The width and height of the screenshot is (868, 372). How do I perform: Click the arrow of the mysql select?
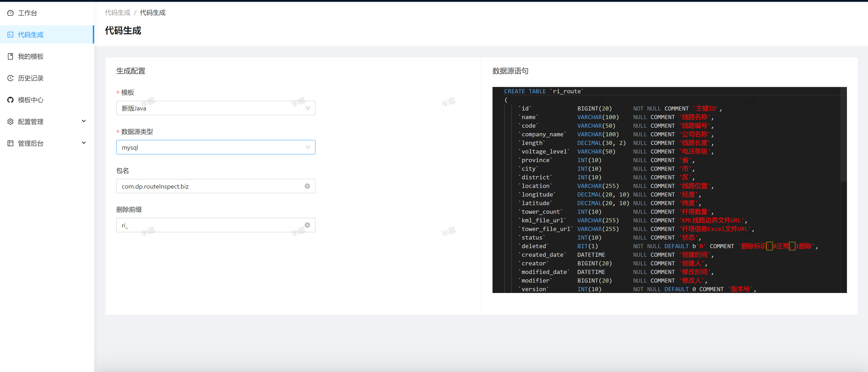[x=308, y=147]
